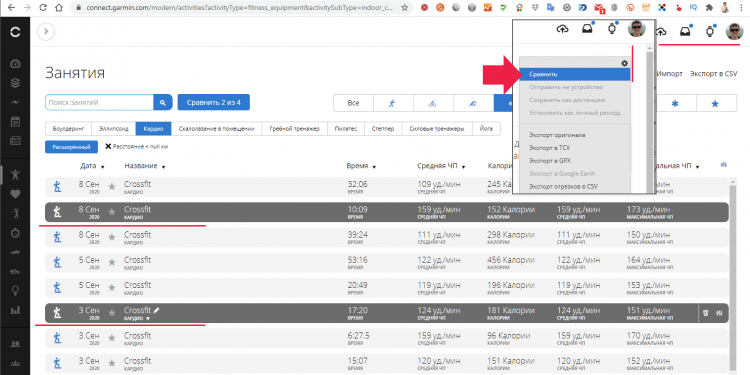Open the bar chart reports icon in the sidebar
The width and height of the screenshot is (750, 375).
tap(15, 310)
